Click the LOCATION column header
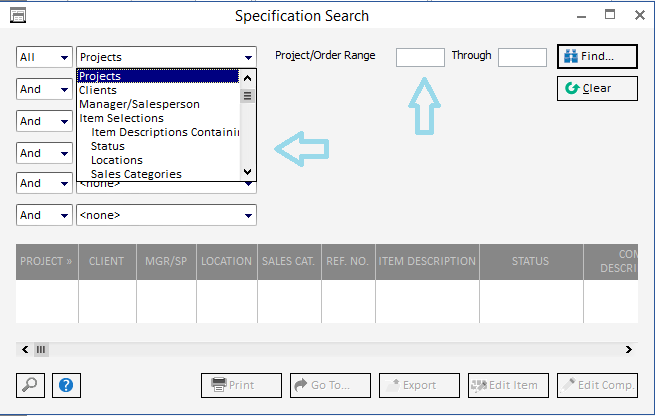 tap(227, 262)
